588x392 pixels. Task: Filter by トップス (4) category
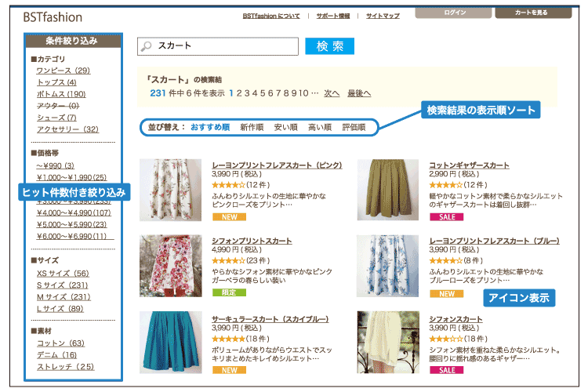pos(56,82)
